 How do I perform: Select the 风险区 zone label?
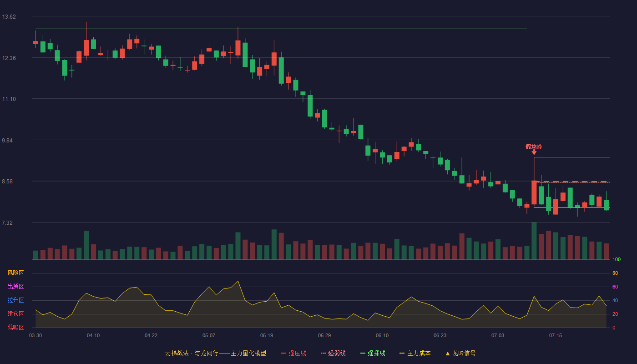coord(15,273)
